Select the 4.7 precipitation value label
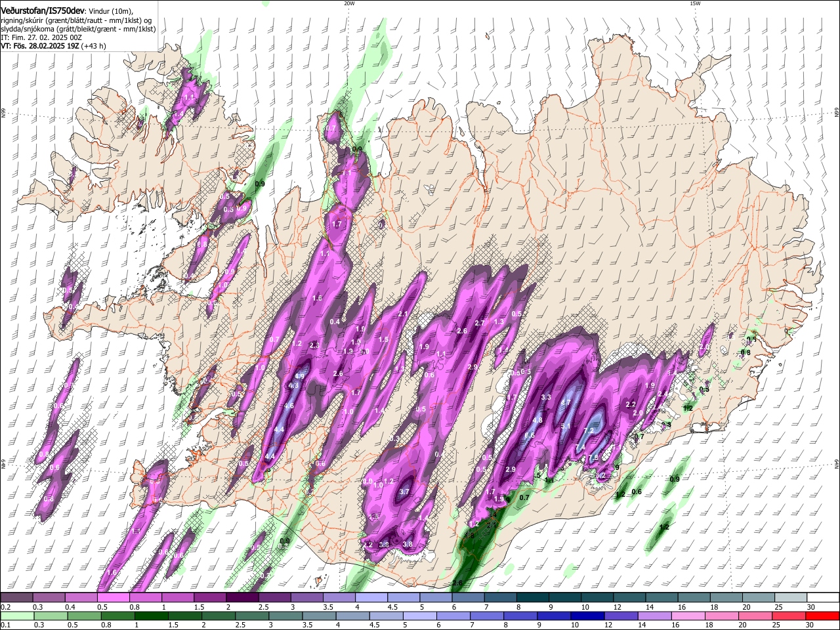Image resolution: width=840 pixels, height=630 pixels. pos(566,402)
